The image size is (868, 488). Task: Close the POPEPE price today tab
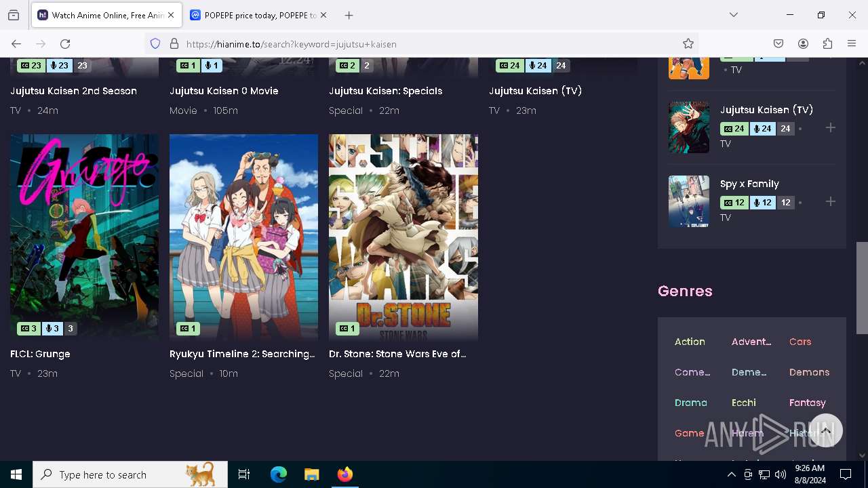click(323, 15)
